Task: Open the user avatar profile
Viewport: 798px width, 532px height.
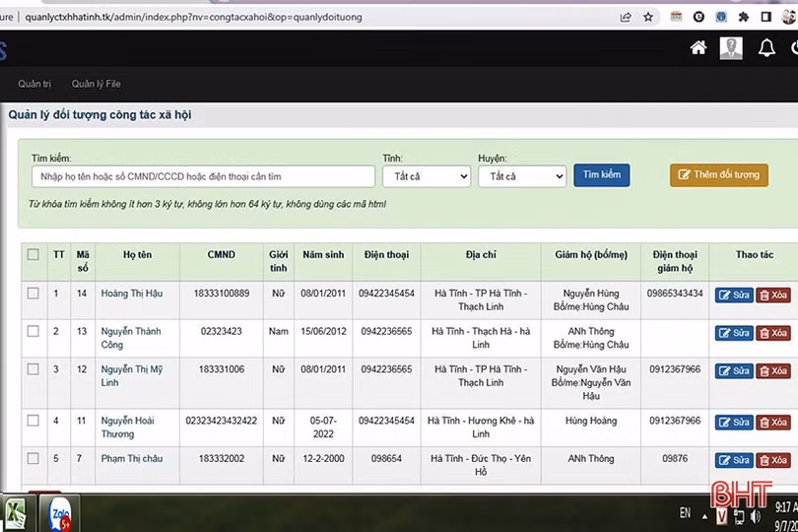Action: click(x=731, y=48)
